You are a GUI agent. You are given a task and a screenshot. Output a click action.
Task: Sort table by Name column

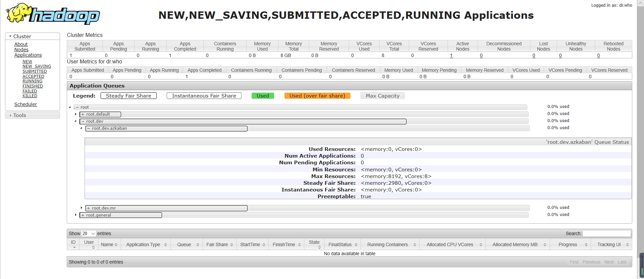pos(109,244)
